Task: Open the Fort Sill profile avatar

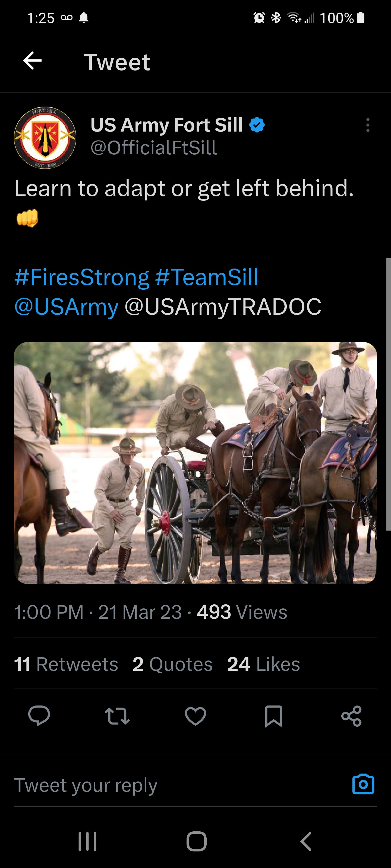Action: click(x=45, y=138)
